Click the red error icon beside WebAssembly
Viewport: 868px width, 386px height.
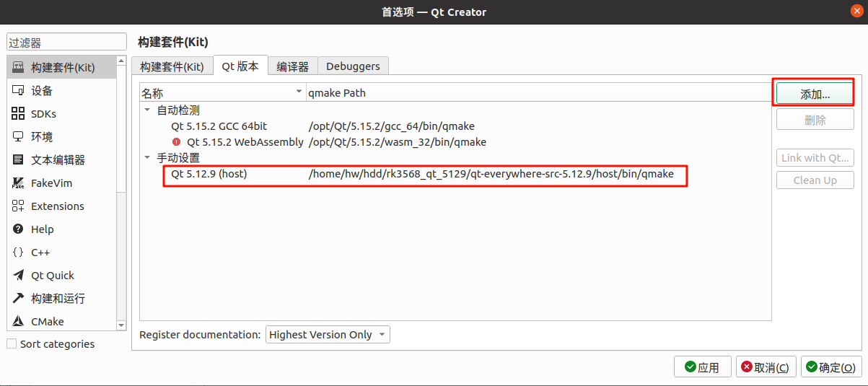(177, 142)
